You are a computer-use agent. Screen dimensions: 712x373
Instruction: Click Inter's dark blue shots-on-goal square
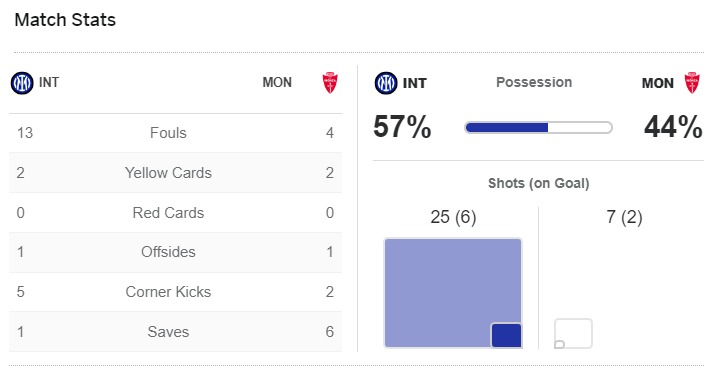[506, 335]
